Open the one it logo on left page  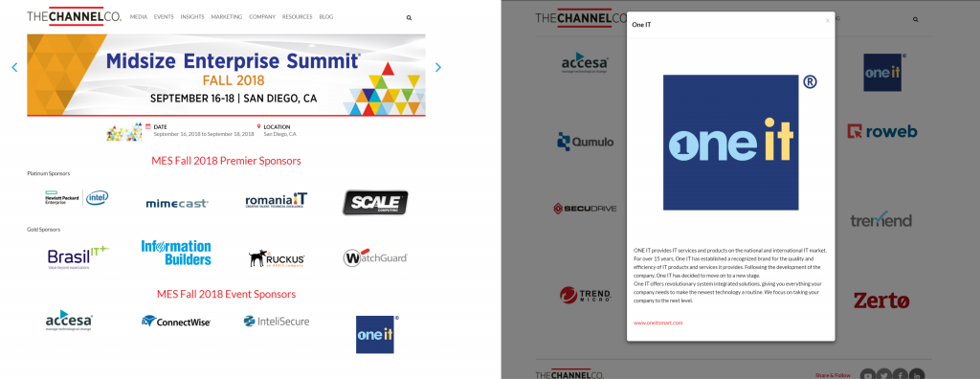pos(375,335)
